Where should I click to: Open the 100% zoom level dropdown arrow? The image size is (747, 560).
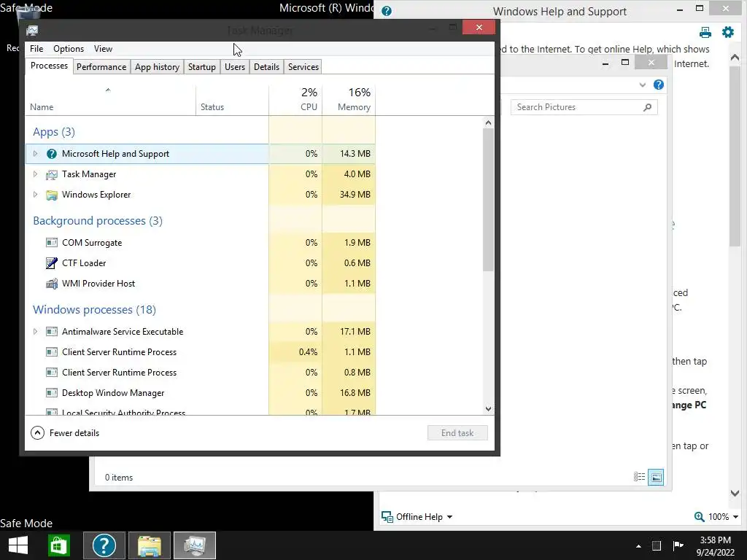pyautogui.click(x=735, y=517)
